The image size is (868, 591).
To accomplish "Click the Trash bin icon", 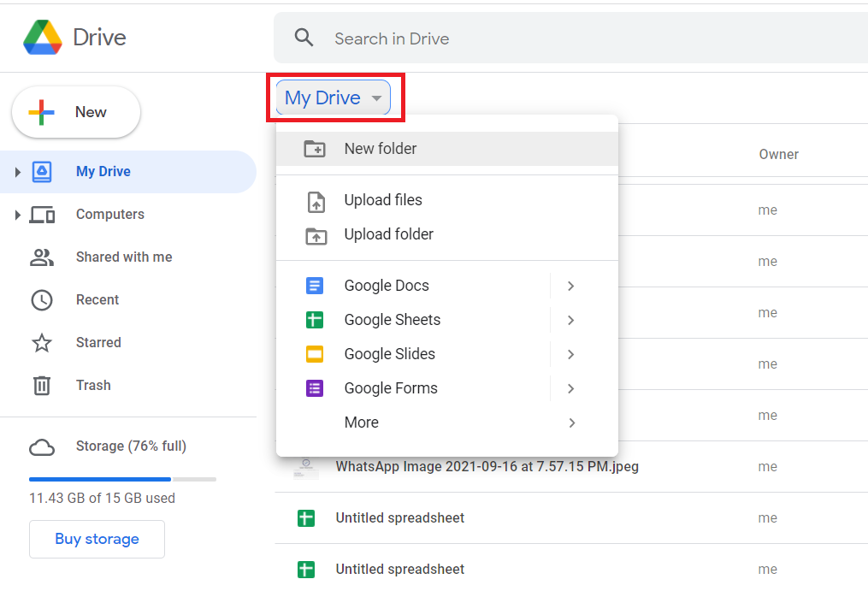I will 42,386.
